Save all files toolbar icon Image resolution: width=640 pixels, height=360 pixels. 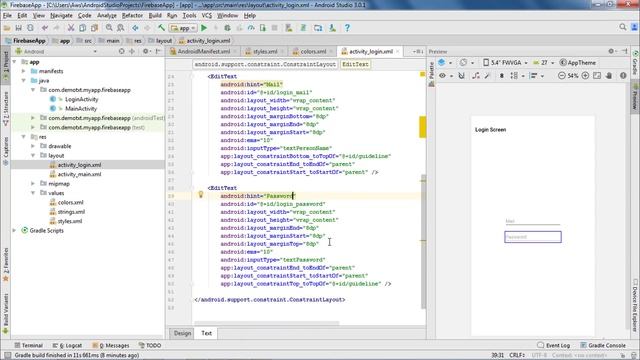(18, 28)
